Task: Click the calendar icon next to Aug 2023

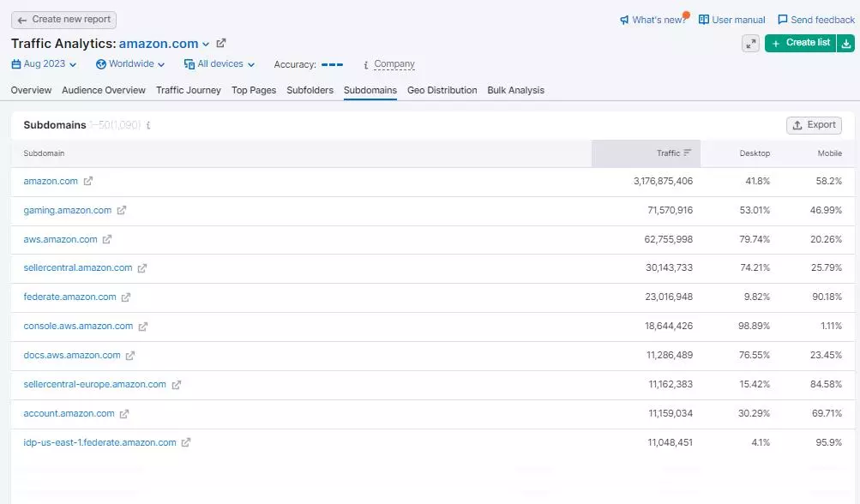Action: click(x=16, y=64)
